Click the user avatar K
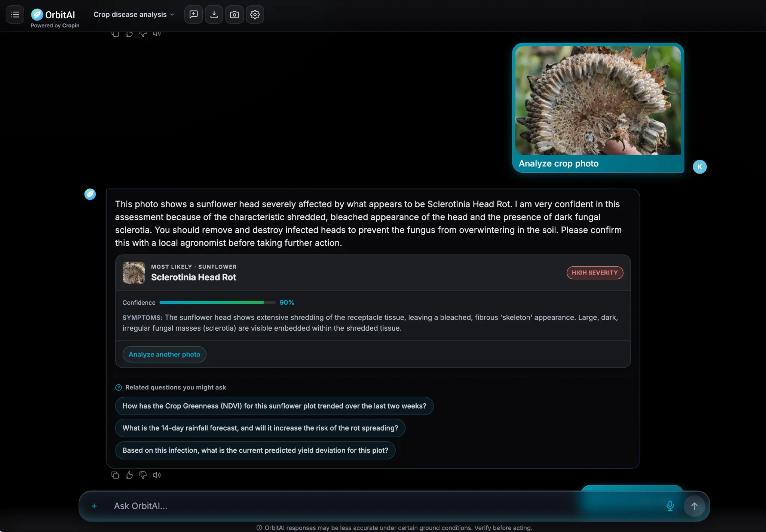The image size is (766, 532). 699,167
